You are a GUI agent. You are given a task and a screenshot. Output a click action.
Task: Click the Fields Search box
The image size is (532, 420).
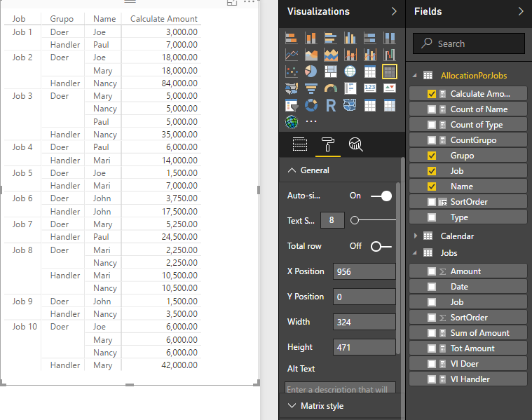(468, 43)
